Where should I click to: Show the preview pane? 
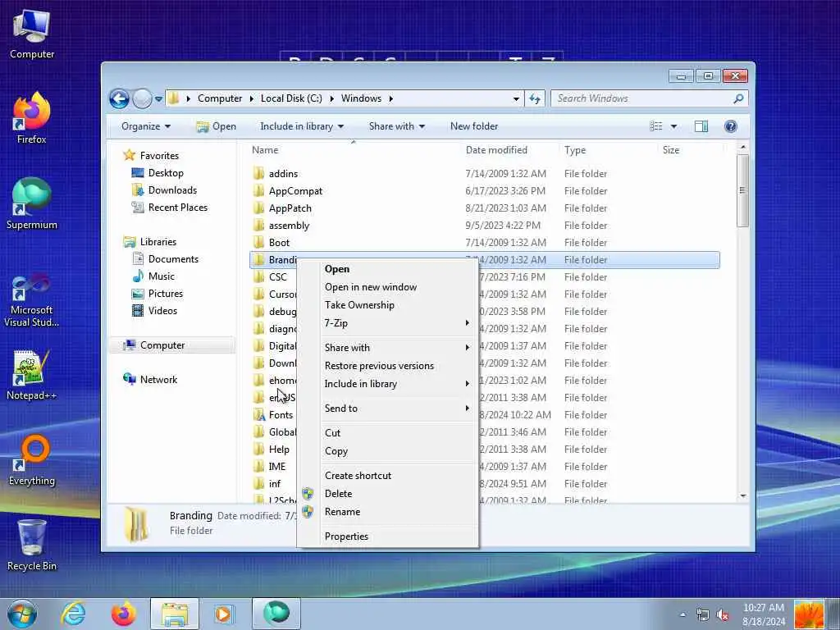click(701, 126)
